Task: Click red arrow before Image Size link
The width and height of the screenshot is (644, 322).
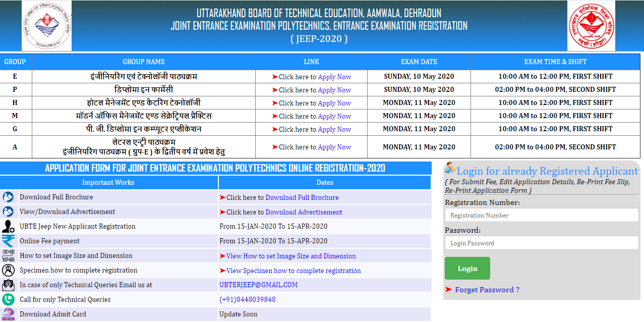Action: click(222, 256)
